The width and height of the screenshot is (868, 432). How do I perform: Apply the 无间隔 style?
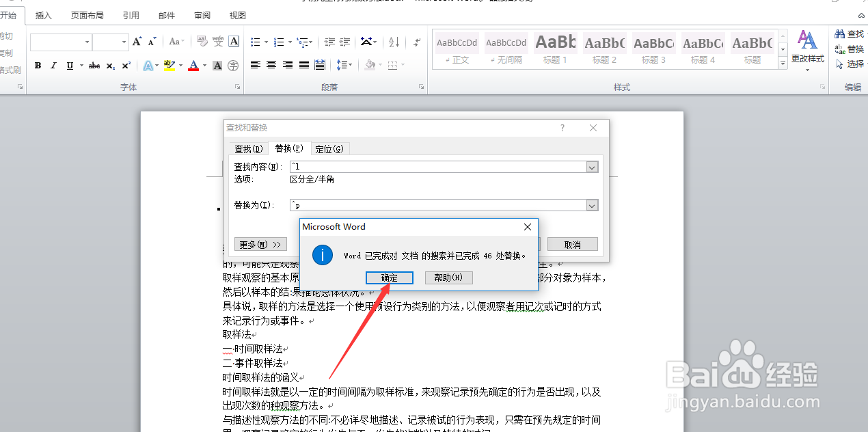(506, 49)
